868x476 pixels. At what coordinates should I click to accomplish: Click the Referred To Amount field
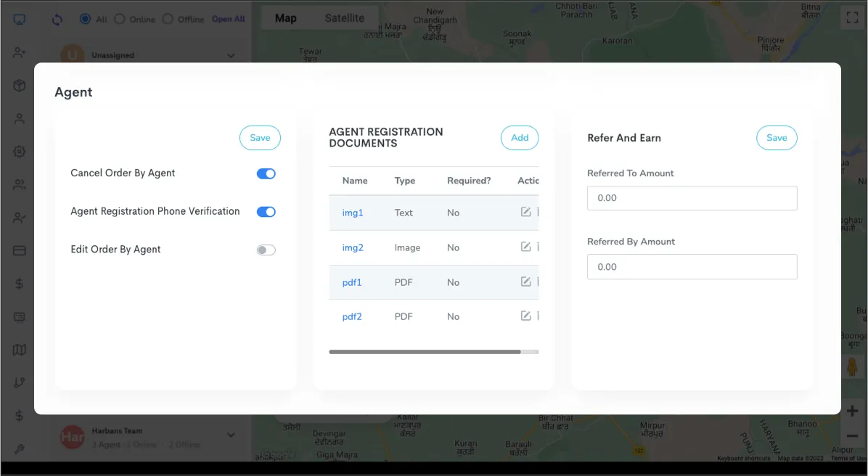tap(692, 198)
